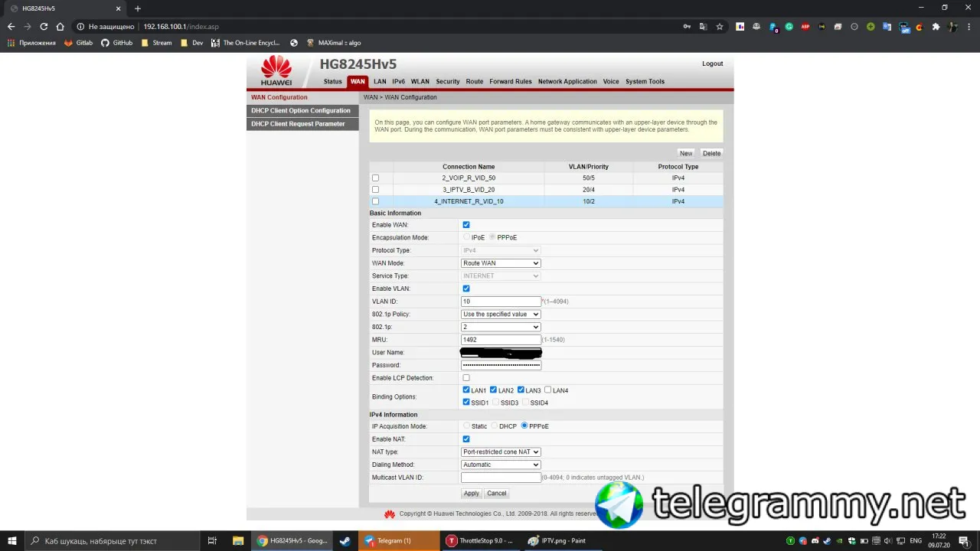Switch to Telegram in the taskbar
This screenshot has width=980, height=551.
398,541
